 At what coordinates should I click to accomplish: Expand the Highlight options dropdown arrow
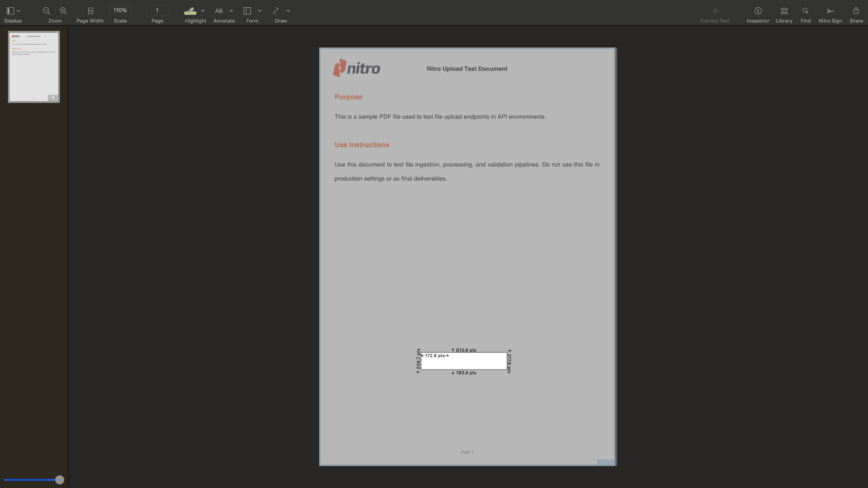203,11
